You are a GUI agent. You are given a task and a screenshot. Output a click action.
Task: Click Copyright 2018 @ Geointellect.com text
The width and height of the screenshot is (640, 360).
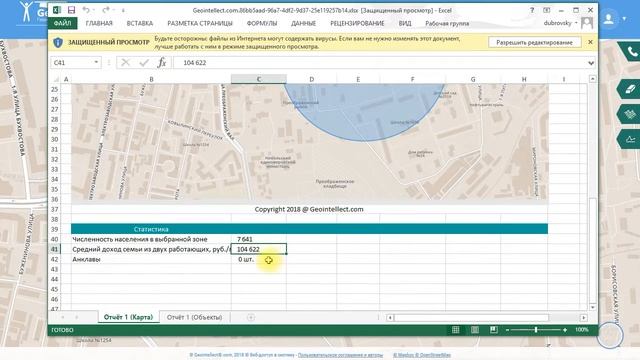(309, 209)
